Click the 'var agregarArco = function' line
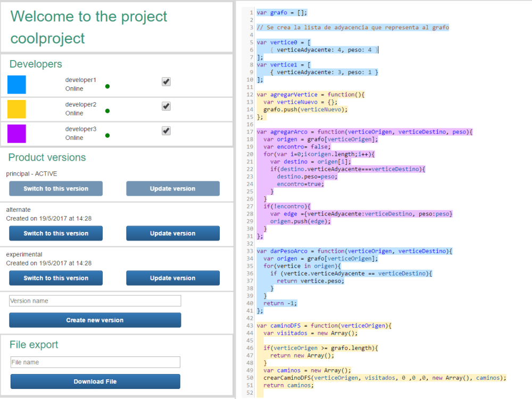 [364, 132]
